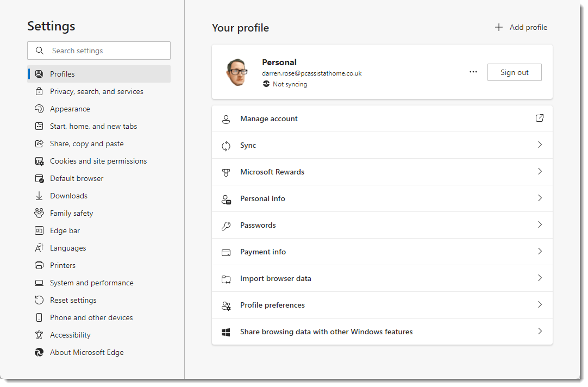Image resolution: width=588 pixels, height=387 pixels.
Task: Click the Manage account person icon
Action: [226, 119]
